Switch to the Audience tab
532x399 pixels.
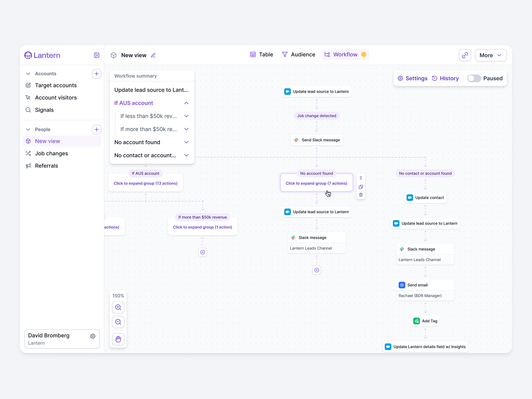(x=299, y=55)
